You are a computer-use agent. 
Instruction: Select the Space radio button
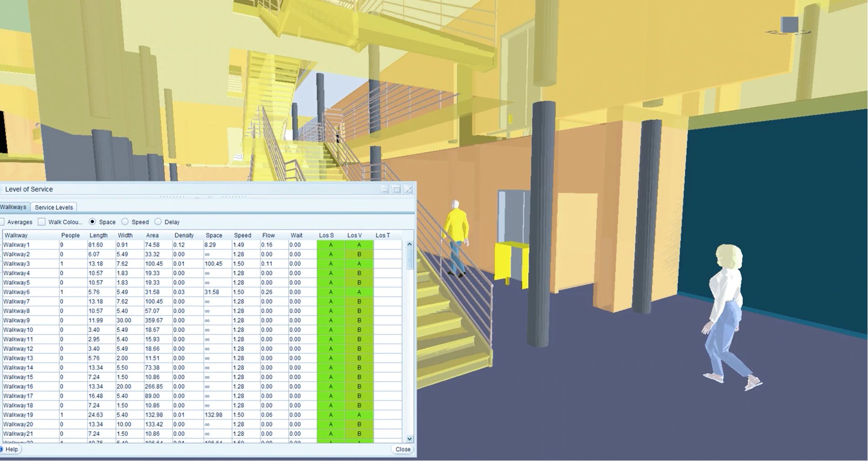92,222
